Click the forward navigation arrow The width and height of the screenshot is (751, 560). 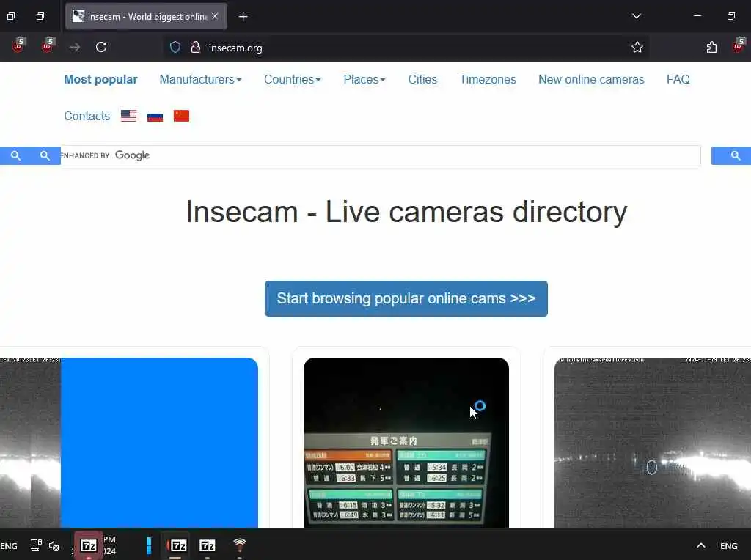pyautogui.click(x=74, y=48)
